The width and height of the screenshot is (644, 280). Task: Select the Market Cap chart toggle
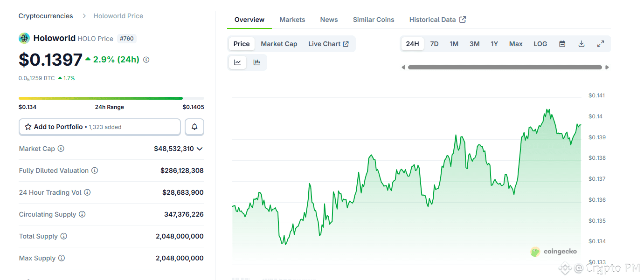[279, 44]
